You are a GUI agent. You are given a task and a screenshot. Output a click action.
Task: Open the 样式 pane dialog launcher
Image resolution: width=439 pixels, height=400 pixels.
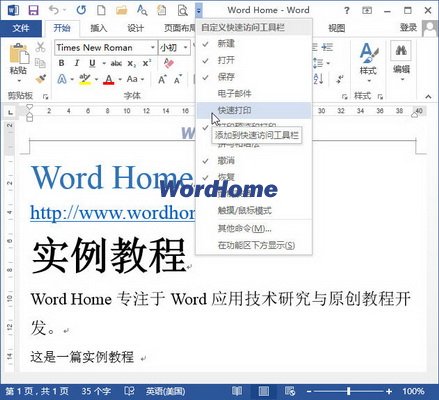[x=380, y=97]
